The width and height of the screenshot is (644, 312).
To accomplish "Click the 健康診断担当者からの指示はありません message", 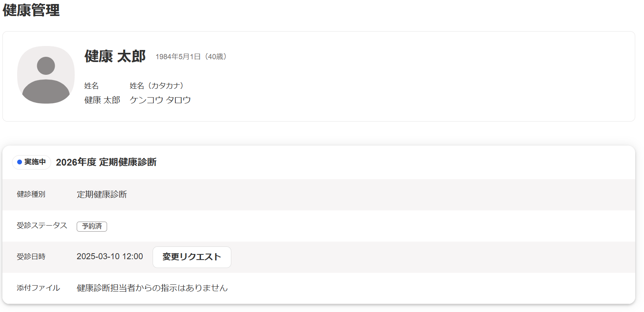I will pos(152,288).
